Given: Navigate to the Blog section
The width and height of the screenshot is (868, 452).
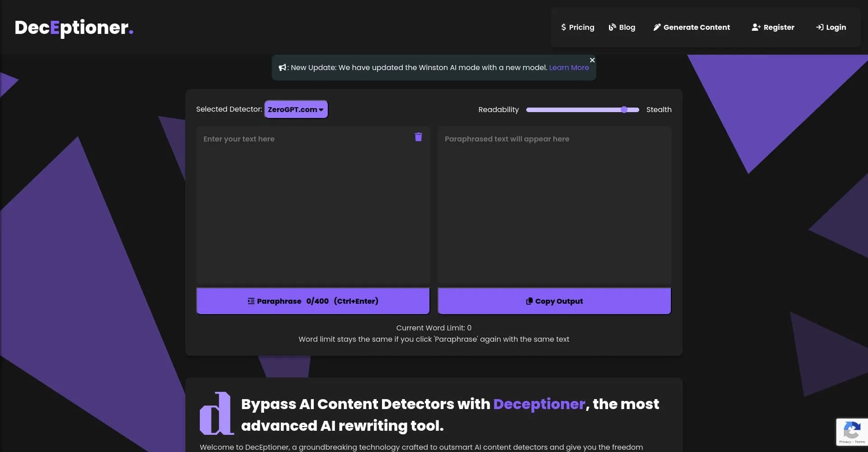Looking at the screenshot, I should (x=627, y=27).
